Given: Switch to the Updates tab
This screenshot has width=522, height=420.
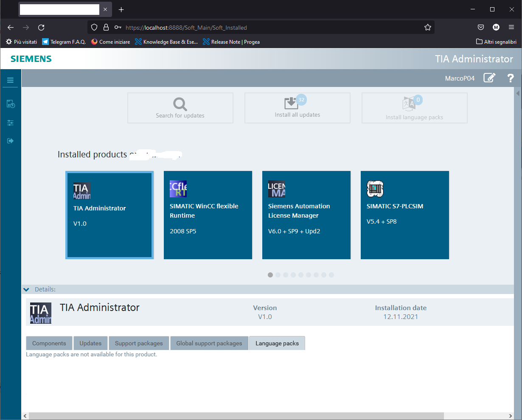Looking at the screenshot, I should coord(90,343).
